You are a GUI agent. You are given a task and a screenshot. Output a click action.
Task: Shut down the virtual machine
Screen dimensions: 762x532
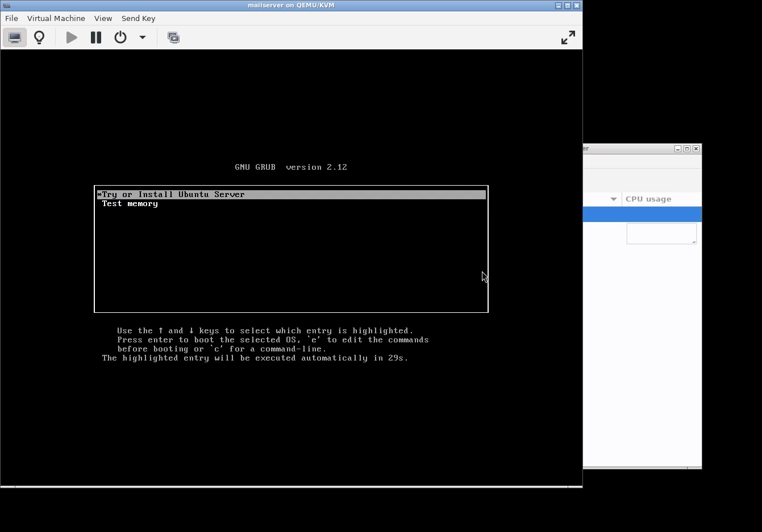click(x=120, y=37)
